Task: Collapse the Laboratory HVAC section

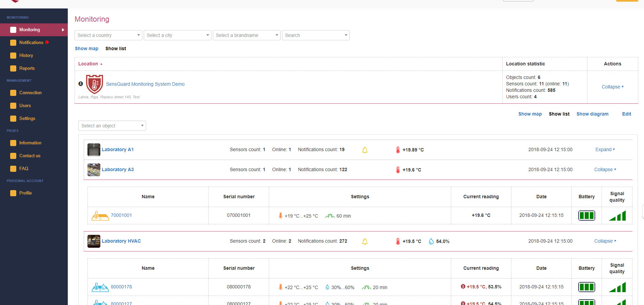Action: coord(605,241)
